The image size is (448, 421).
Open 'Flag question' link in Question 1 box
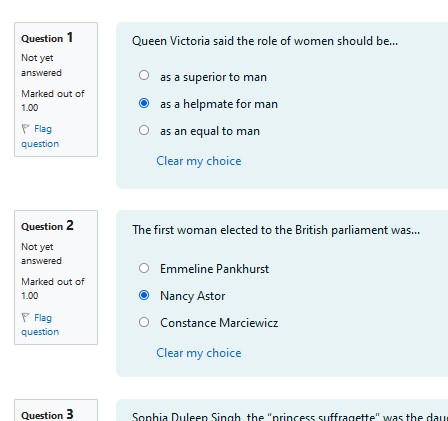pos(40,136)
